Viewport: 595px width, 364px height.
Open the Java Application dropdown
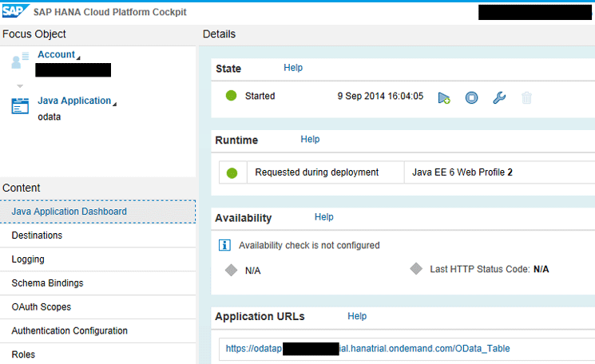click(77, 101)
